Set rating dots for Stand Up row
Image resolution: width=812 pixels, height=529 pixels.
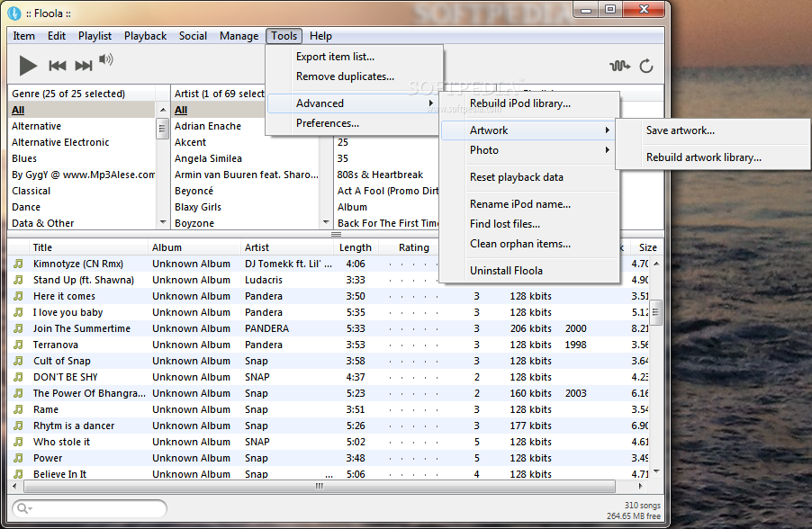point(413,280)
